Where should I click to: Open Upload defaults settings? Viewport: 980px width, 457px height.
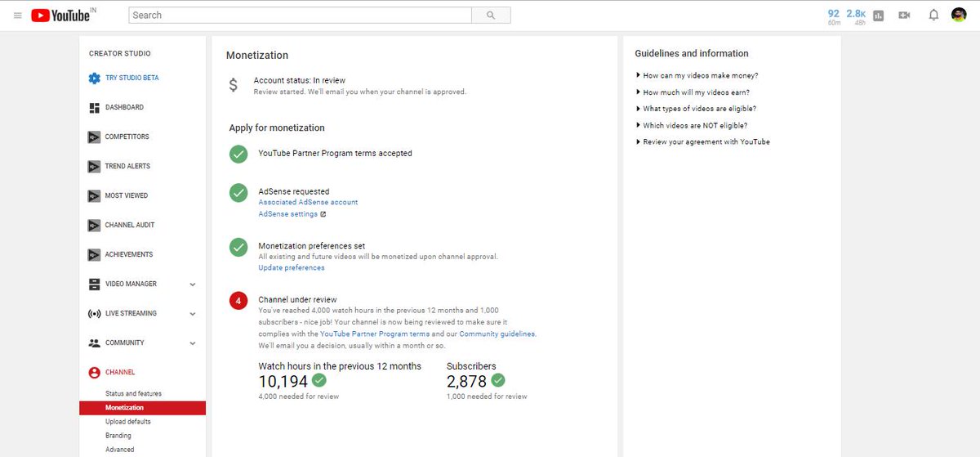click(x=128, y=422)
